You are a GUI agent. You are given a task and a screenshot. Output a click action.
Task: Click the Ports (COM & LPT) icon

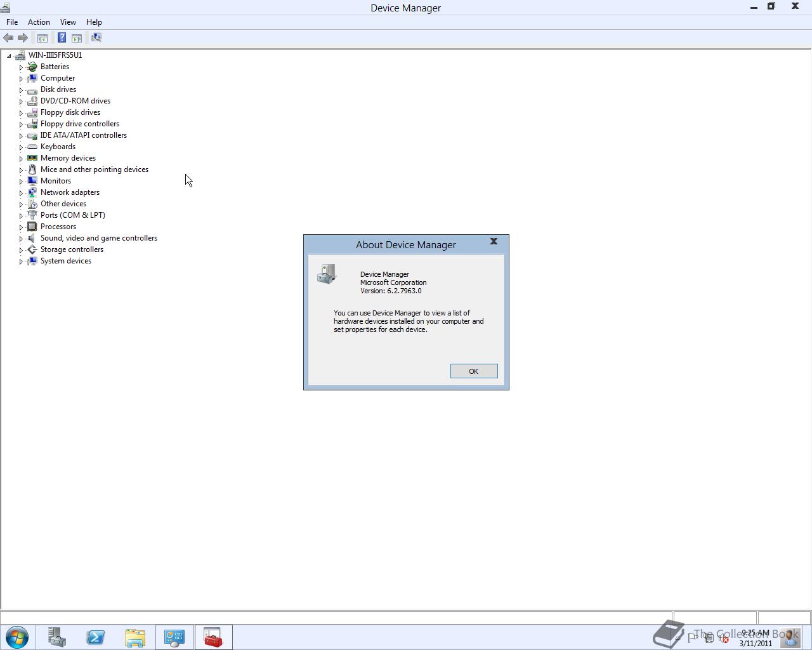coord(32,215)
